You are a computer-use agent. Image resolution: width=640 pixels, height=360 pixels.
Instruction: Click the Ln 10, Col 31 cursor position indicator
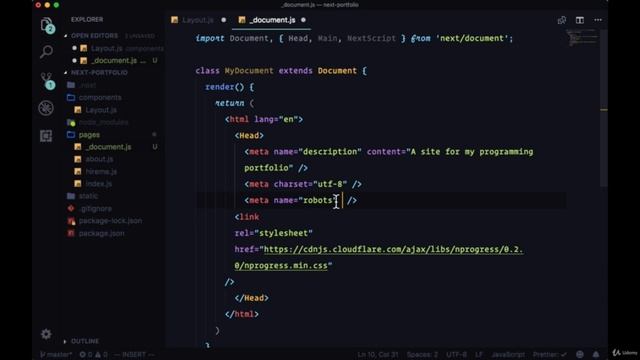378,354
